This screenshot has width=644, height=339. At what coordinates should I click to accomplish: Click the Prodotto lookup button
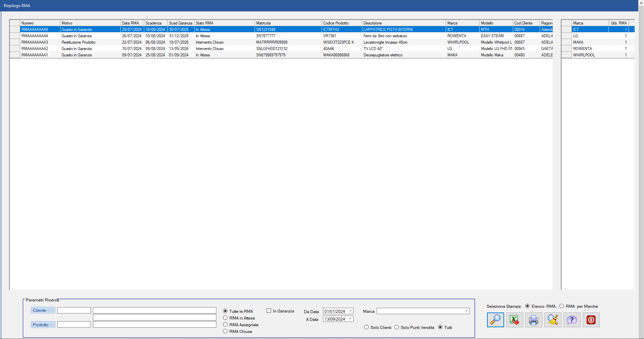click(x=43, y=325)
